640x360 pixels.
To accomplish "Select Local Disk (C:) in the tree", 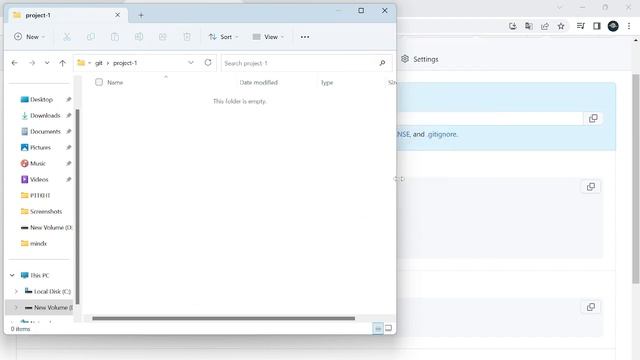I will (x=48, y=291).
